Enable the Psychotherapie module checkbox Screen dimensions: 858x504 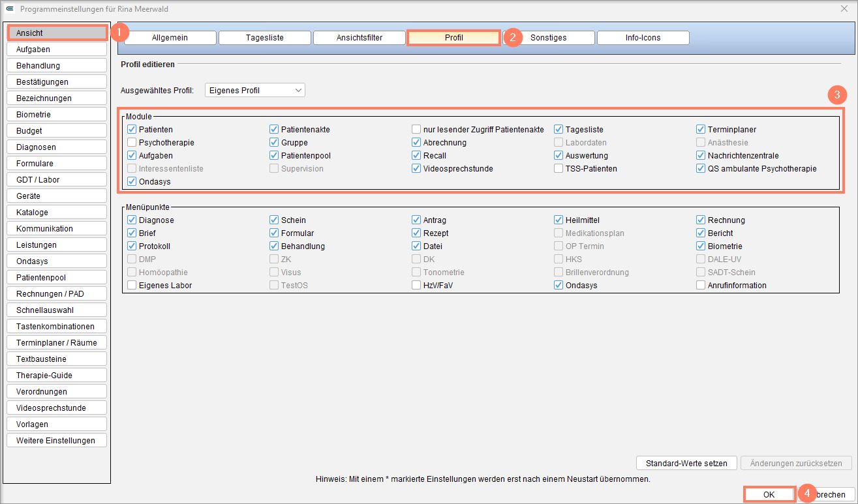pyautogui.click(x=132, y=143)
